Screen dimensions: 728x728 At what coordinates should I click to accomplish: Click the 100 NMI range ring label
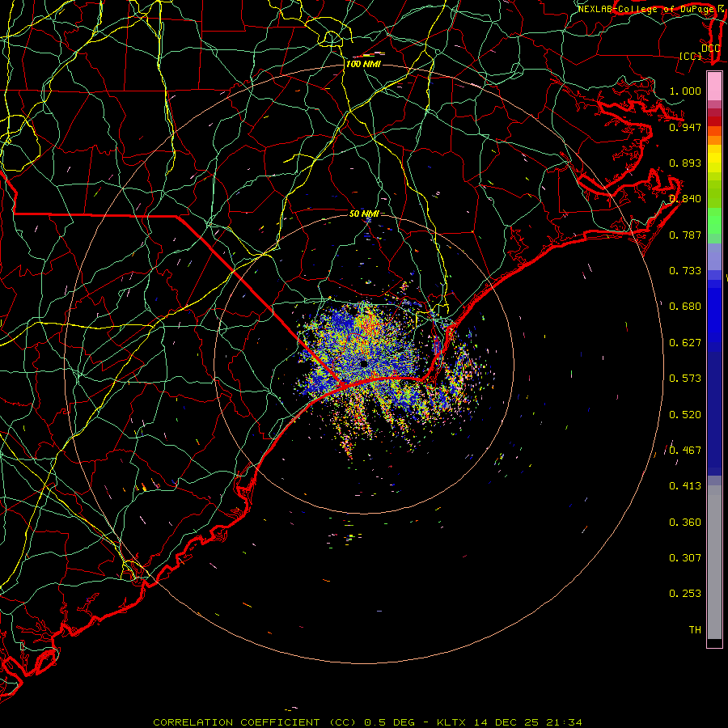(x=363, y=64)
